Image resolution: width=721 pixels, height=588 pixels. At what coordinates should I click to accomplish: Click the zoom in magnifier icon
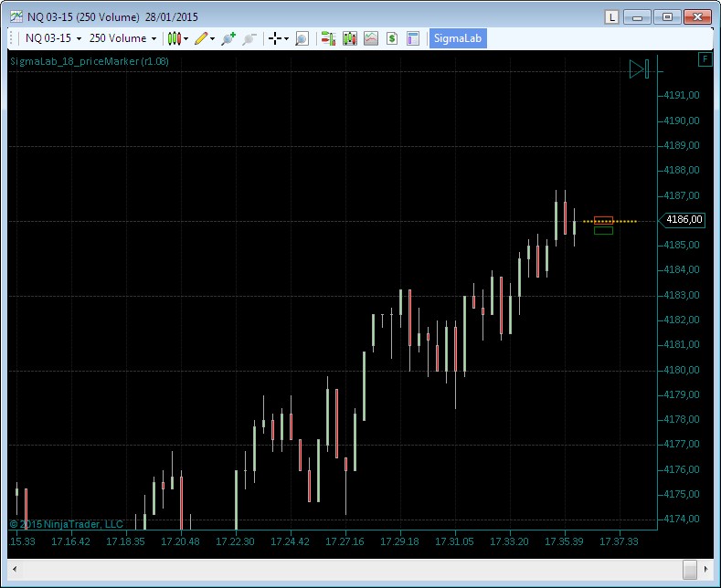(228, 38)
